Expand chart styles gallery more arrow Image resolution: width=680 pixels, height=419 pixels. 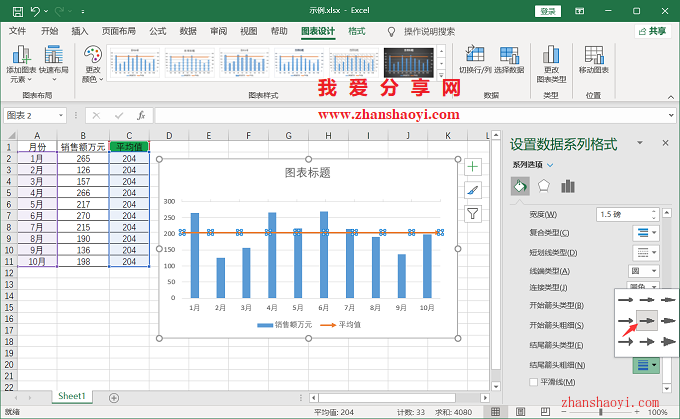click(x=441, y=75)
